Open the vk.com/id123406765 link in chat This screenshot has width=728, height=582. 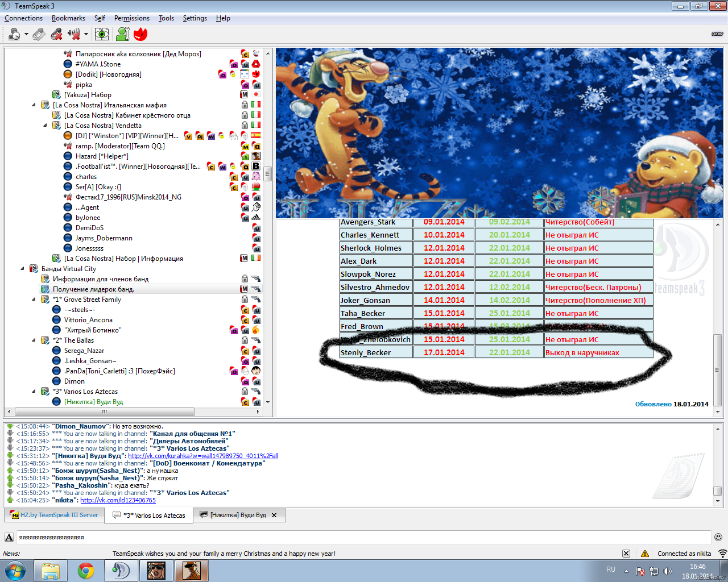(x=118, y=500)
